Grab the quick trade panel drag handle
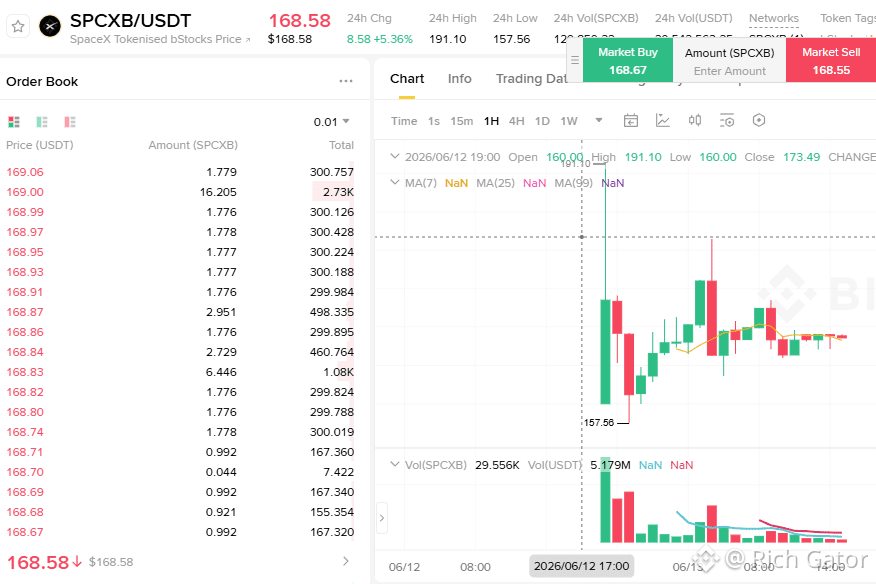 pos(575,60)
